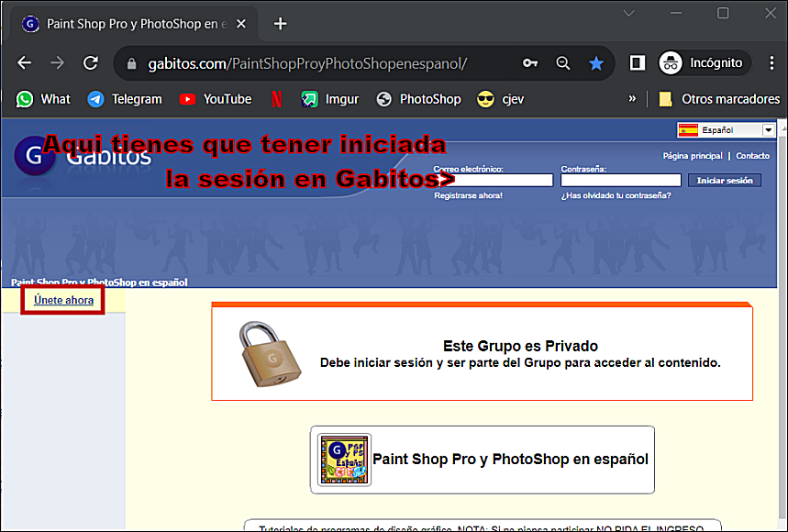Click the Iniciar sesión button
This screenshot has height=532, width=788.
tap(725, 181)
